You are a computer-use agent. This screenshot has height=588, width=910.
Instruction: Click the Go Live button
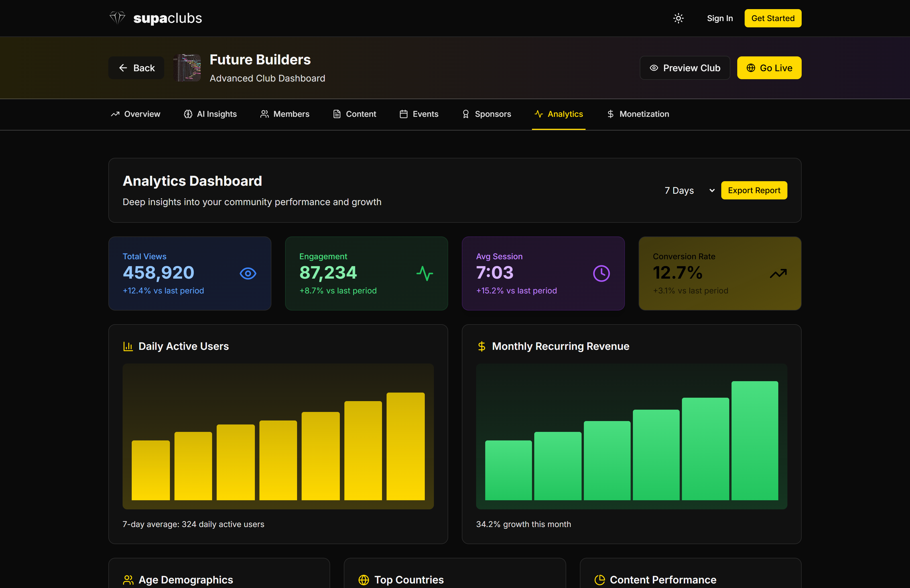[769, 68]
